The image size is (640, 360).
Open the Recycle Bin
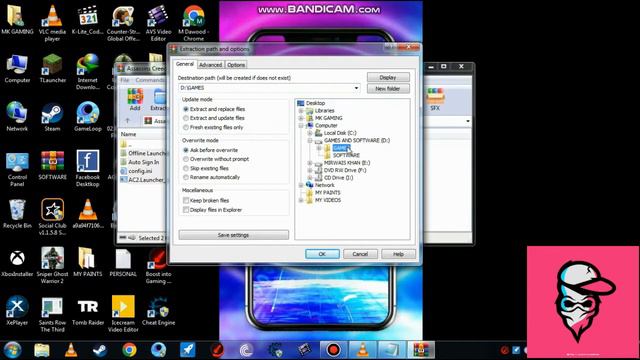(17, 214)
